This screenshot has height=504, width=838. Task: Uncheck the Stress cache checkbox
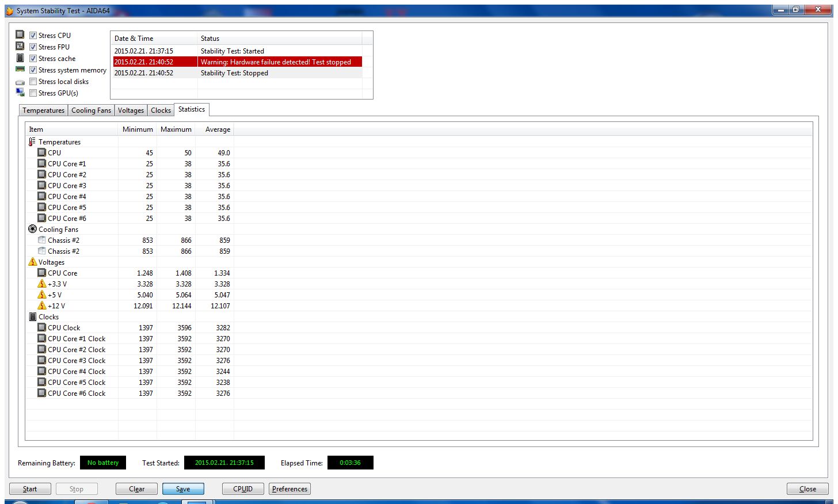click(33, 58)
